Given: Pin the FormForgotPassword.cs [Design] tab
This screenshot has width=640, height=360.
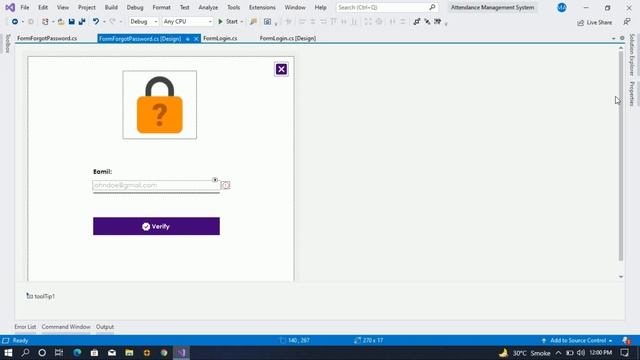Looking at the screenshot, I should coord(188,39).
